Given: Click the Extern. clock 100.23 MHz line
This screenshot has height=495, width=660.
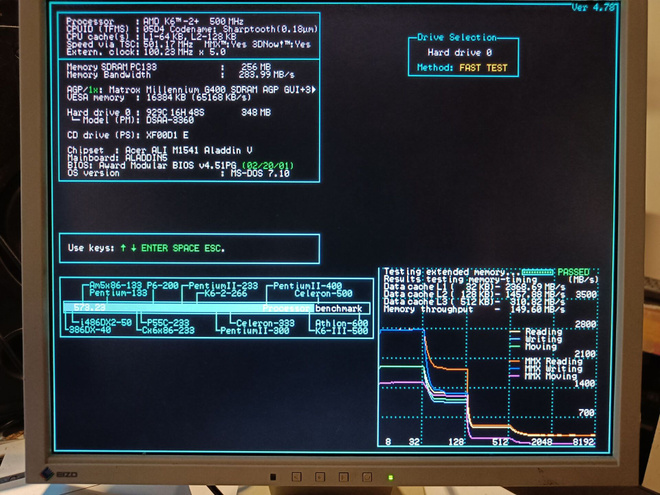Looking at the screenshot, I should [146, 52].
